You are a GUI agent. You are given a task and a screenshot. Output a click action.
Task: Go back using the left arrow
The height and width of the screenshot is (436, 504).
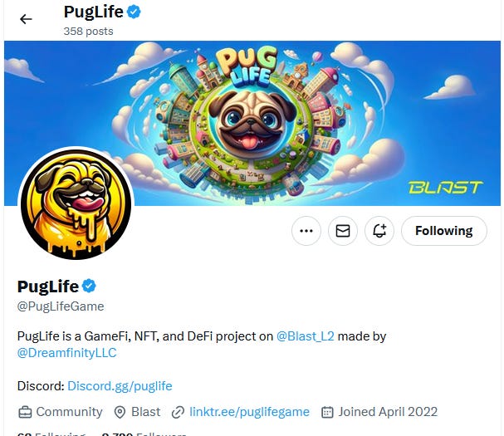pos(26,19)
